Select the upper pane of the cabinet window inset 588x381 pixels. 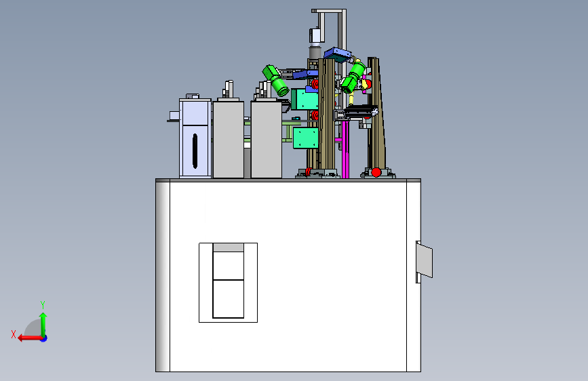pyautogui.click(x=228, y=266)
